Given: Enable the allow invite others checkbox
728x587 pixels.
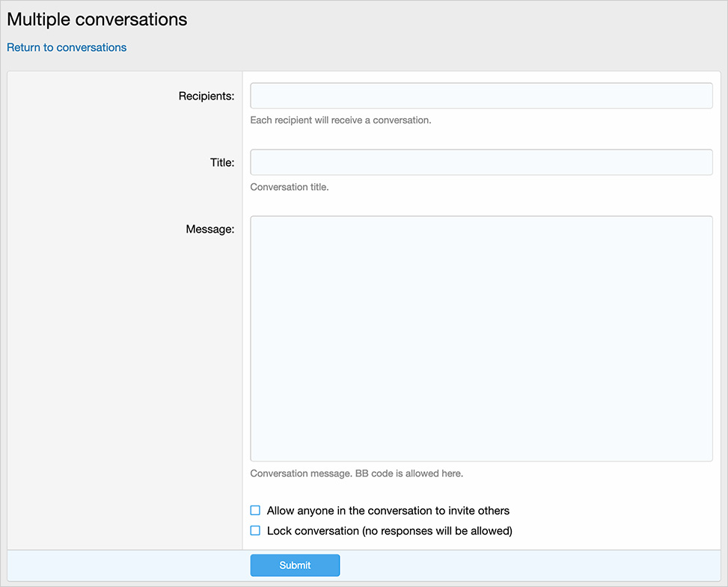Looking at the screenshot, I should click(255, 511).
